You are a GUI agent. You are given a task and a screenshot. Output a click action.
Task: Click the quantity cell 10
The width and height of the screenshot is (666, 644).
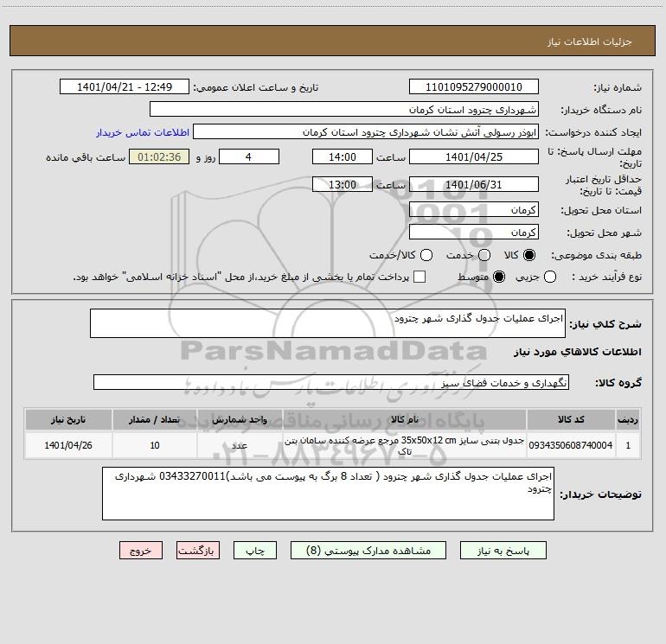coord(155,445)
